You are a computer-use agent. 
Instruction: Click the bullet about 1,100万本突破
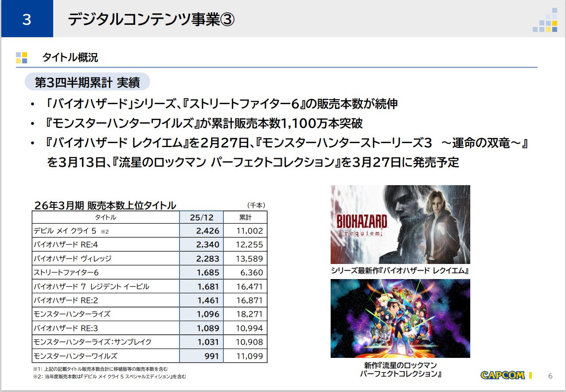tap(204, 124)
